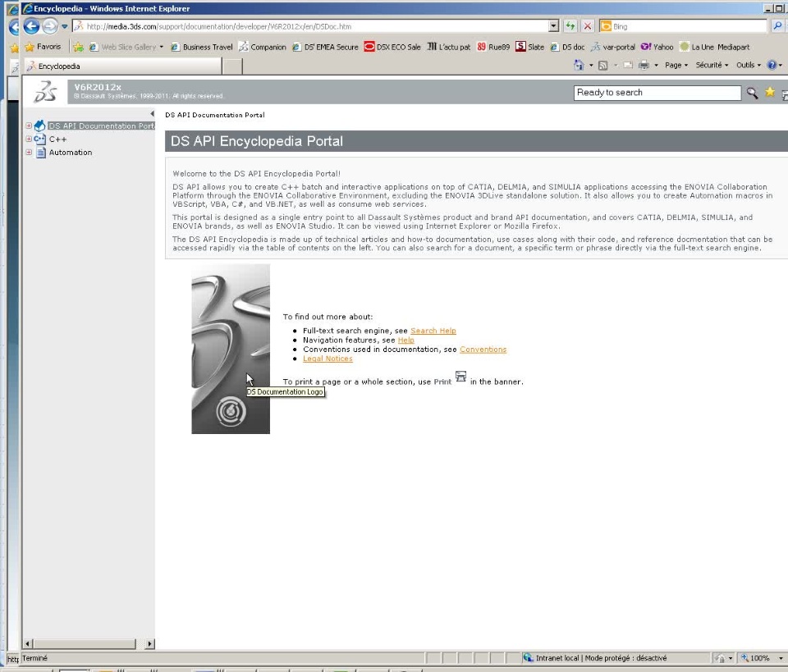Click the Ready to search field
788x672 pixels.
point(657,93)
